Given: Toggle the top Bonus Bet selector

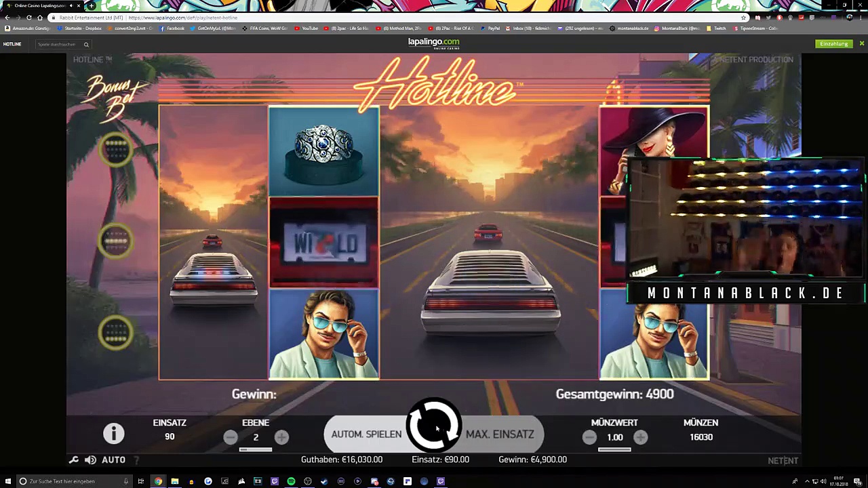Looking at the screenshot, I should point(115,150).
